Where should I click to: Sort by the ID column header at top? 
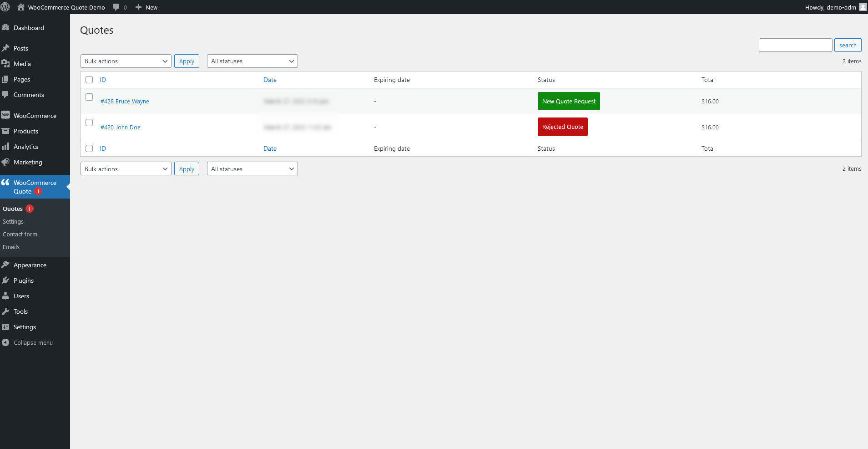click(103, 80)
